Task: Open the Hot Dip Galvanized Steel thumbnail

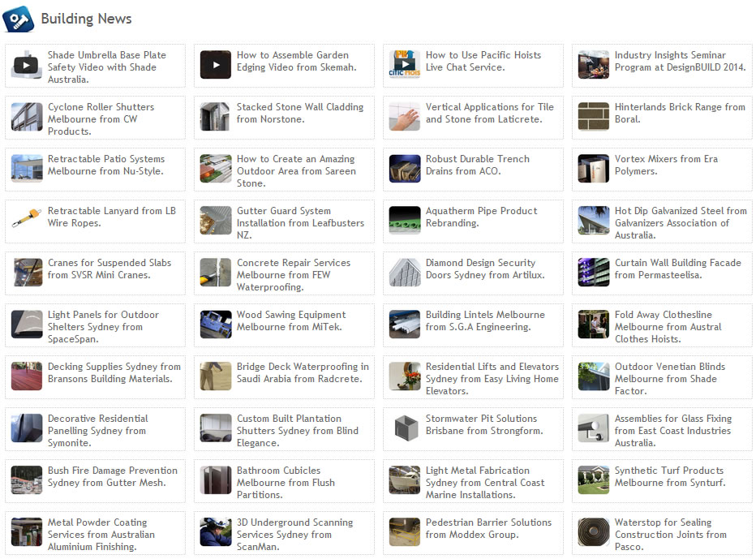Action: click(x=594, y=221)
